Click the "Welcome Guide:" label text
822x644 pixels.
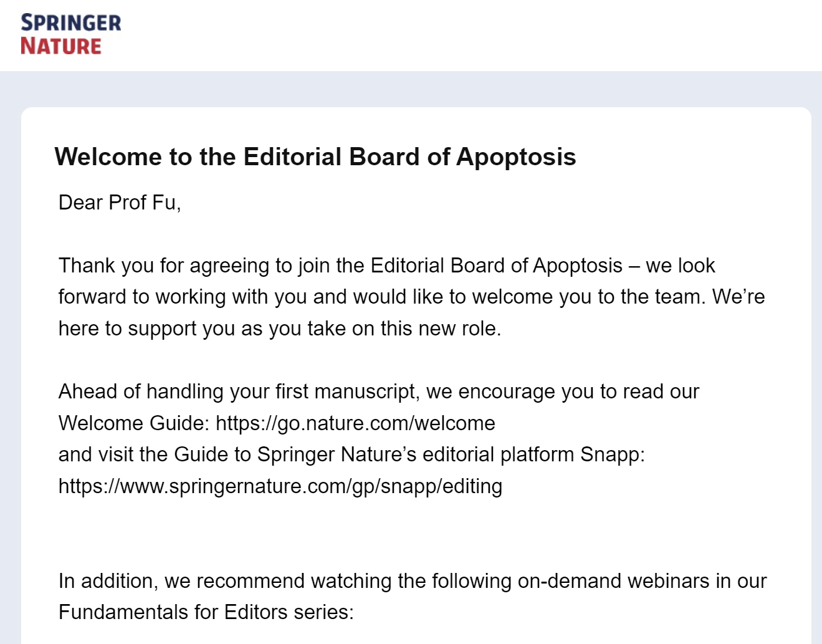tap(134, 423)
